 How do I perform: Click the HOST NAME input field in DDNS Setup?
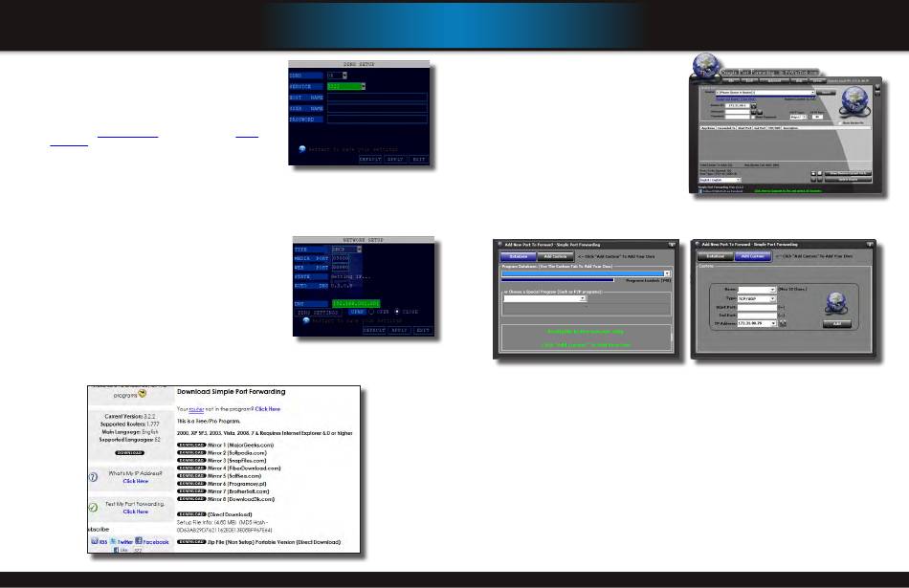tap(377, 98)
